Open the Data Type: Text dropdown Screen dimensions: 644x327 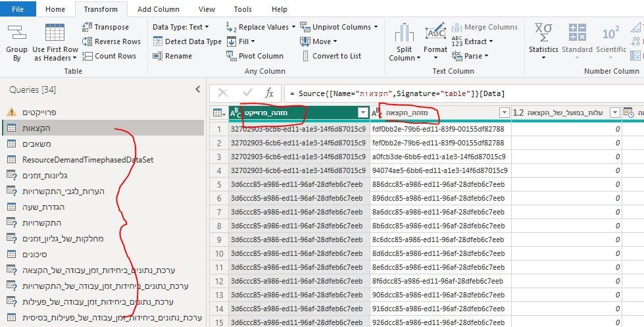(x=181, y=27)
